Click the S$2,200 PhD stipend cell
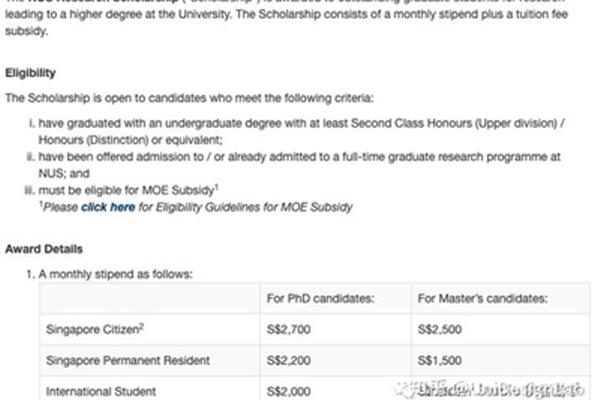Image resolution: width=600 pixels, height=400 pixels. coord(289,360)
